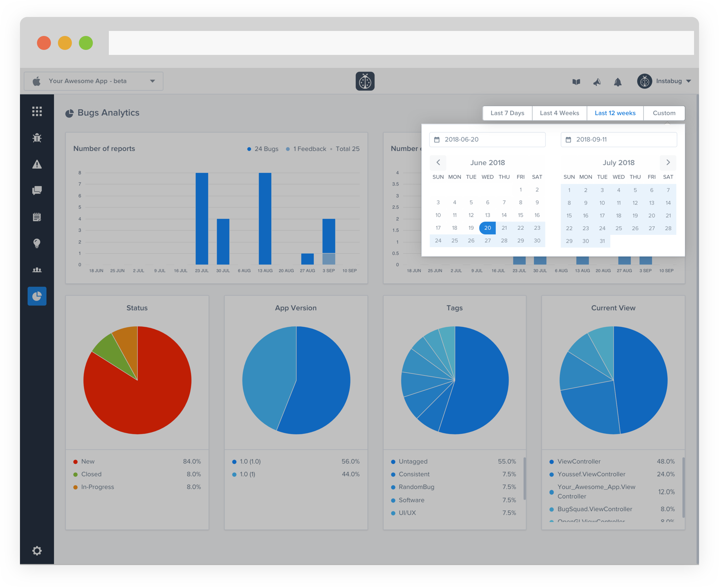Select July 31 in the calendar
This screenshot has width=719, height=588.
[x=602, y=241]
